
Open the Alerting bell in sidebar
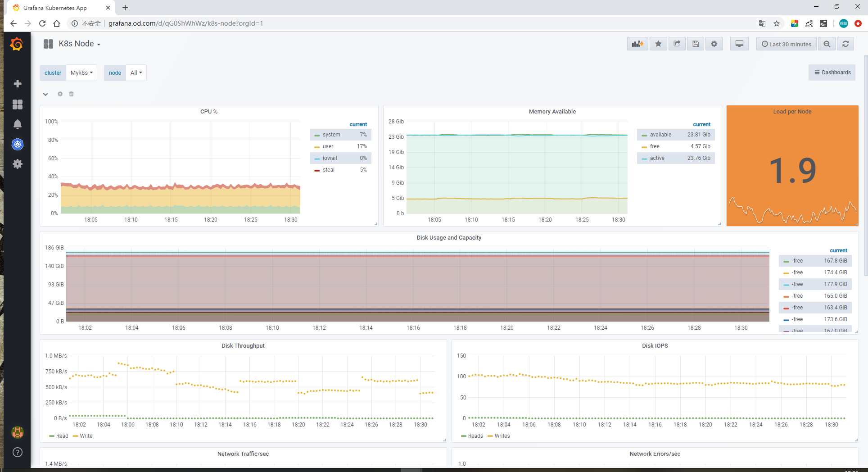tap(18, 124)
